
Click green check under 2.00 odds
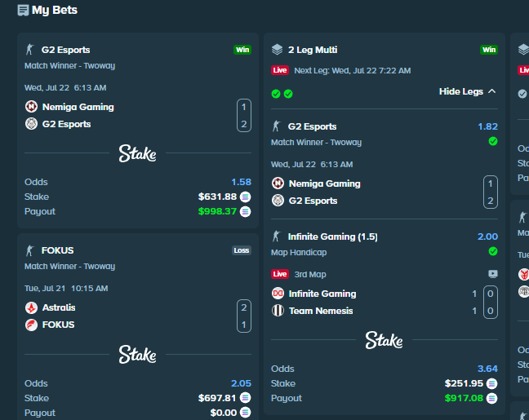[493, 251]
